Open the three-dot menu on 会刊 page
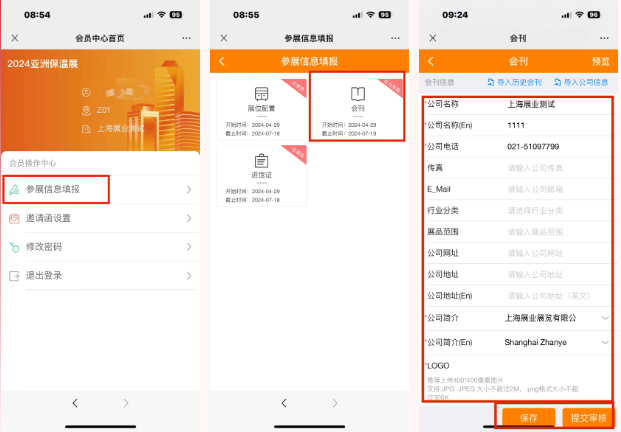This screenshot has width=621, height=432. coord(600,38)
